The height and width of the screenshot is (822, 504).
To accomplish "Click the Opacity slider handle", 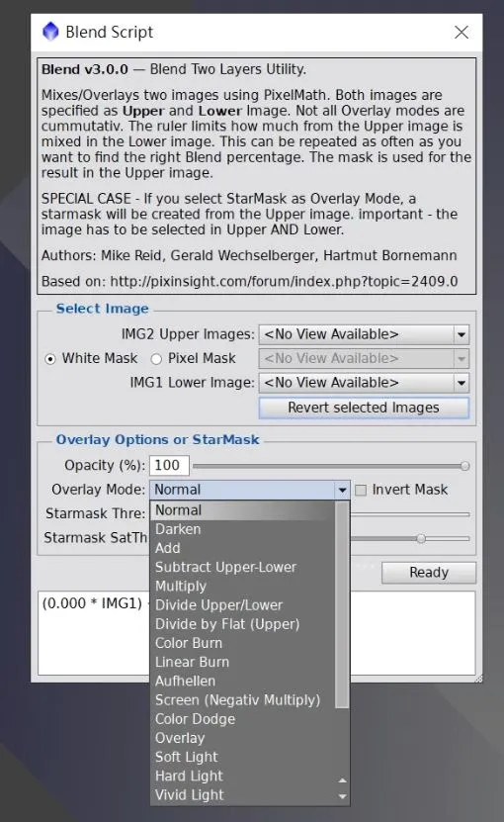I will (464, 466).
